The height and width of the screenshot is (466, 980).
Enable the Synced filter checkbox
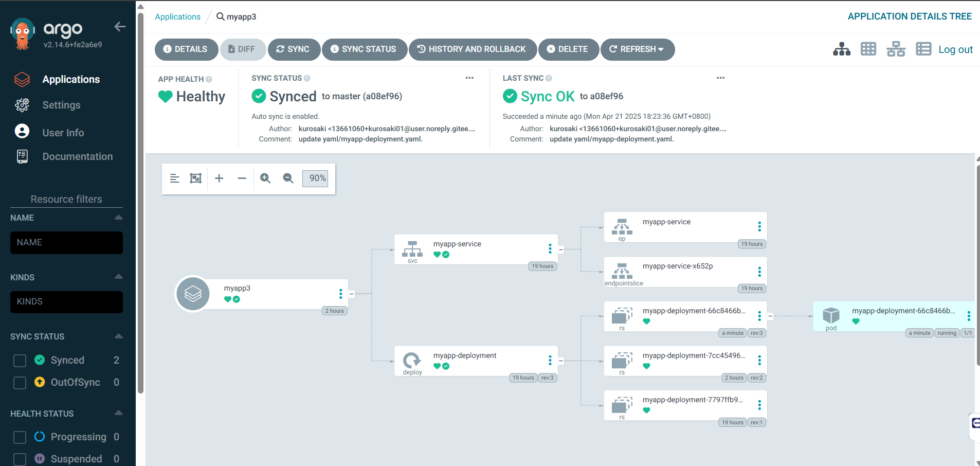20,361
